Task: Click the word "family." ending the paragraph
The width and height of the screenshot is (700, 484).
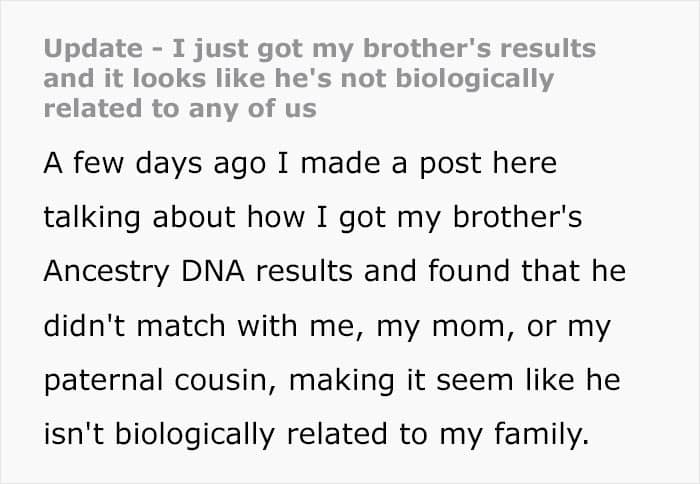Action: pyautogui.click(x=542, y=434)
